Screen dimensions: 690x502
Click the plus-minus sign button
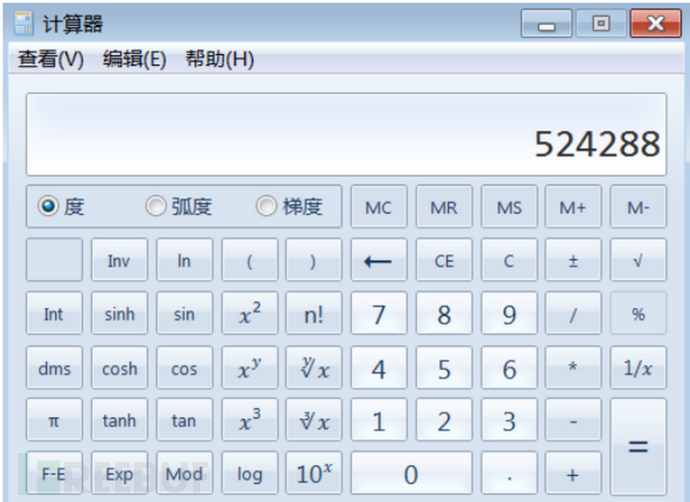coord(573,261)
